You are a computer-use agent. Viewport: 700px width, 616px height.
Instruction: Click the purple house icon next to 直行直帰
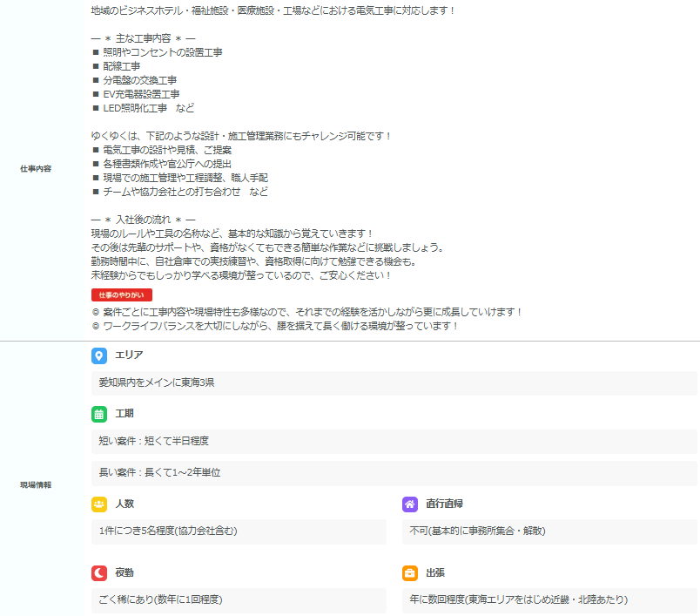410,504
